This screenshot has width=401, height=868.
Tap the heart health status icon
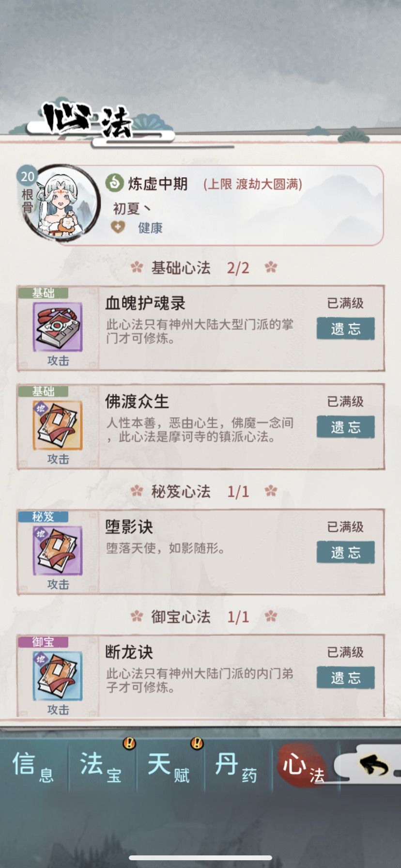(118, 227)
